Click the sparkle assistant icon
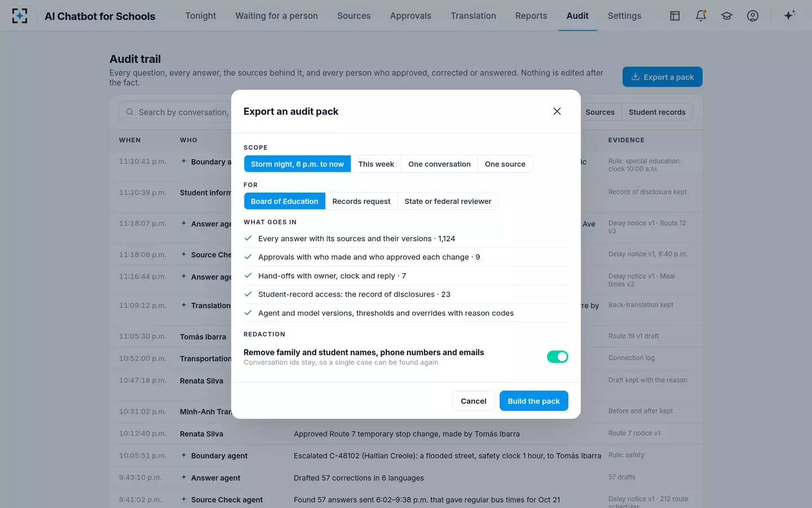The width and height of the screenshot is (812, 508). tap(789, 15)
